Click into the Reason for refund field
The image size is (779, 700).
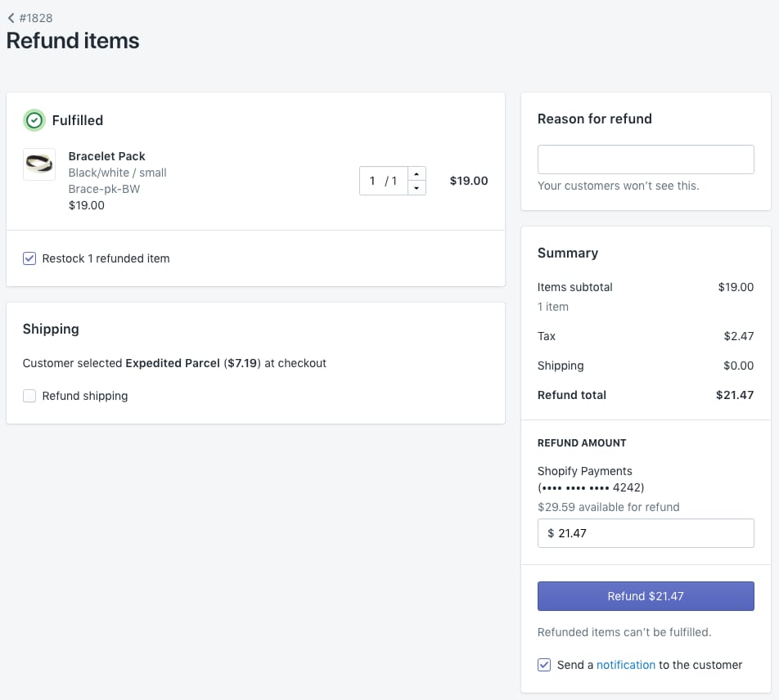tap(646, 159)
